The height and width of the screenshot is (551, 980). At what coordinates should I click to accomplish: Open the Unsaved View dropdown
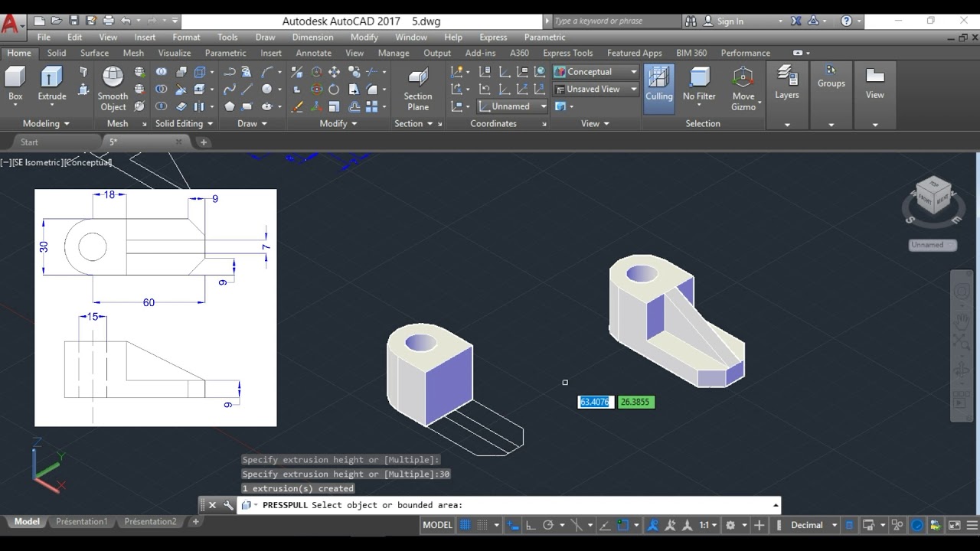click(x=596, y=89)
